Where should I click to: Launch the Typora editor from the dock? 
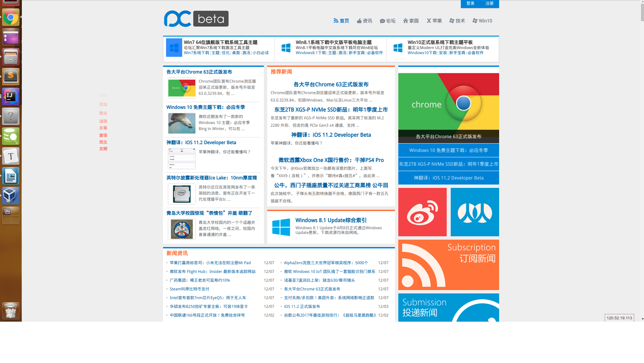click(x=11, y=156)
